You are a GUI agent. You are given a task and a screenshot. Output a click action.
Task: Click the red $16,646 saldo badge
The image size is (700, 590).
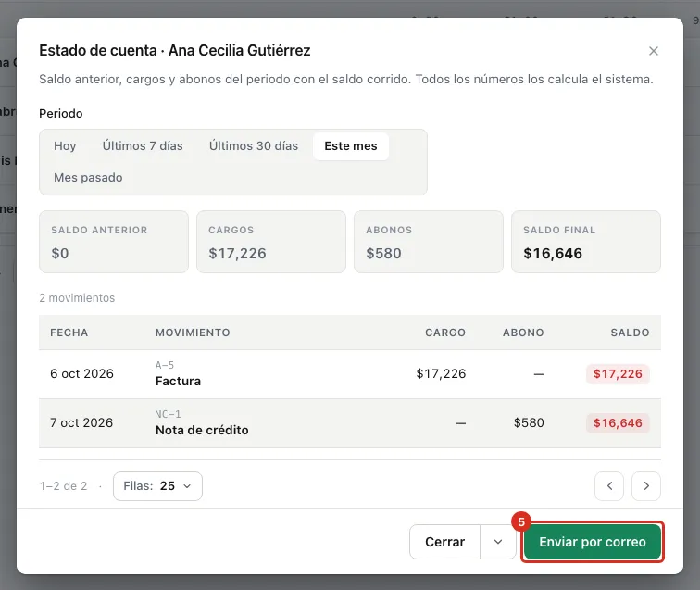[x=618, y=423]
